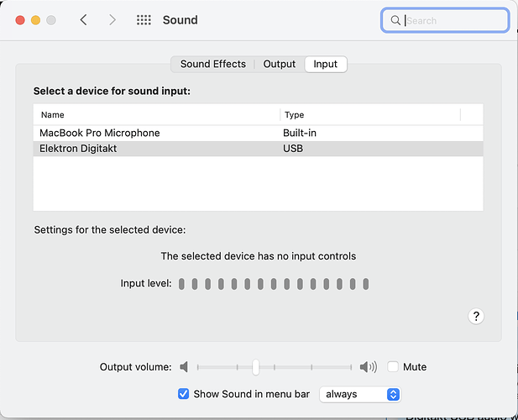The image size is (518, 420).
Task: Close the Sound window with red button
Action: (x=20, y=20)
